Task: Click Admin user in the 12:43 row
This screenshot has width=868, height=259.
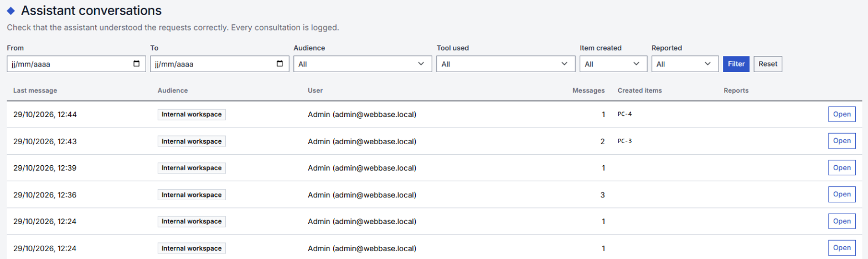Action: [x=362, y=141]
